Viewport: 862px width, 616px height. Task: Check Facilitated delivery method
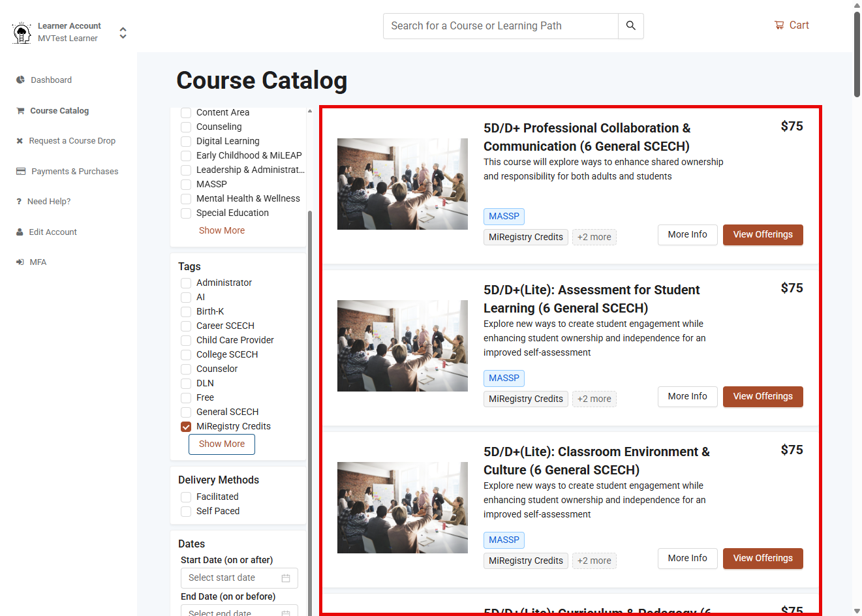point(186,497)
